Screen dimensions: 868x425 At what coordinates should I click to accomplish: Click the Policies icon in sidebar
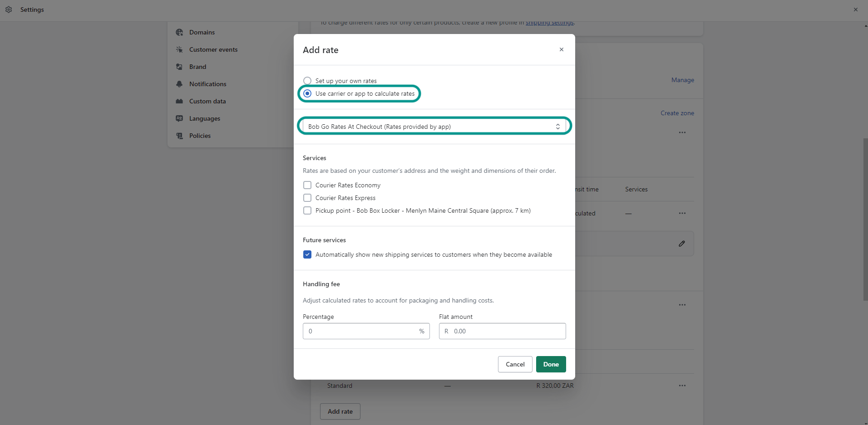(179, 136)
